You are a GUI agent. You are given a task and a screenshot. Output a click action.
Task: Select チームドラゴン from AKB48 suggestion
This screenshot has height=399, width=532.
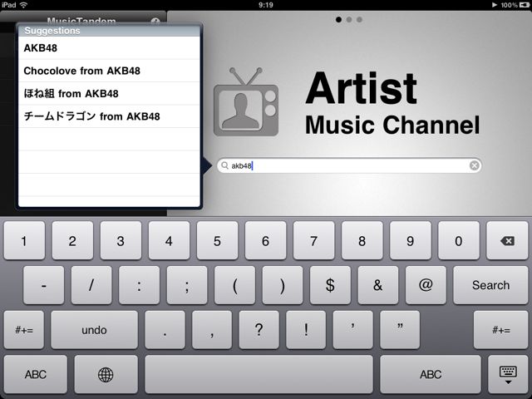109,116
